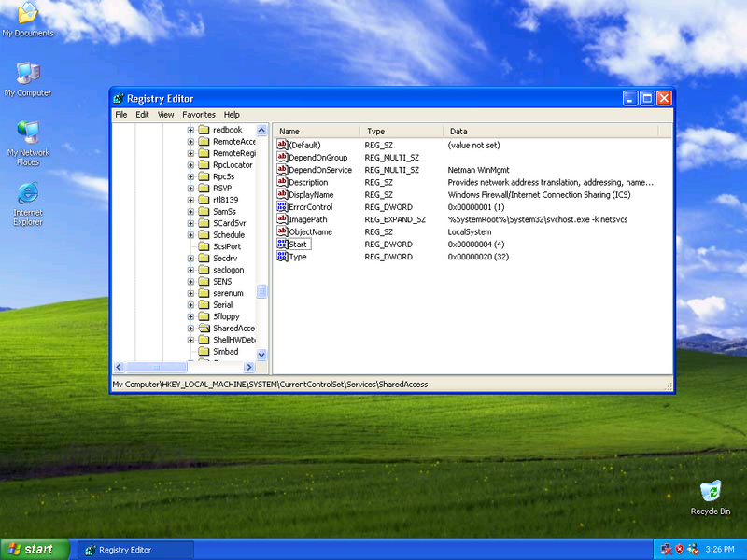747x560 pixels.
Task: Select the DependOnService value icon
Action: coord(282,170)
